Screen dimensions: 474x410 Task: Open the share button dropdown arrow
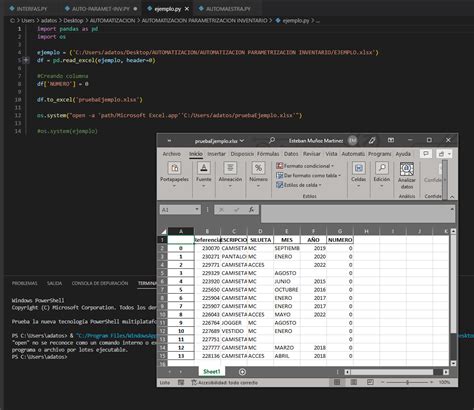(449, 154)
